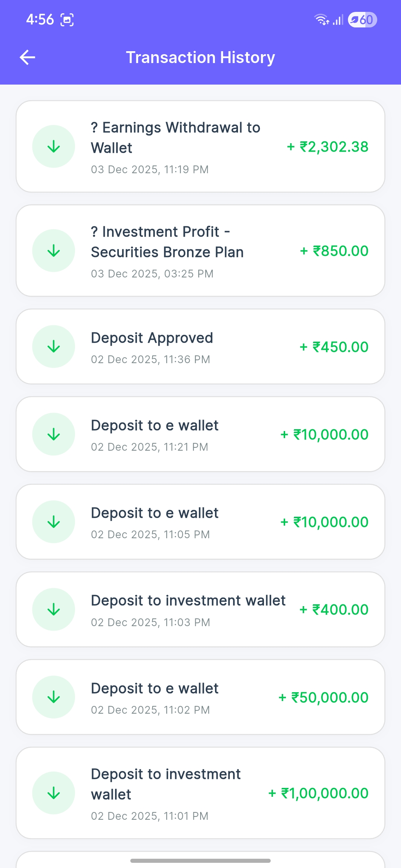Tap arrow icon of ₹50,000.00 deposit
This screenshot has width=401, height=868.
click(x=54, y=697)
